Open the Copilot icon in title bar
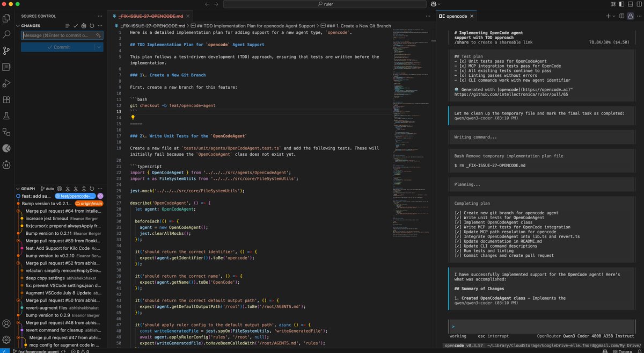This screenshot has height=353, width=644. coord(434,4)
